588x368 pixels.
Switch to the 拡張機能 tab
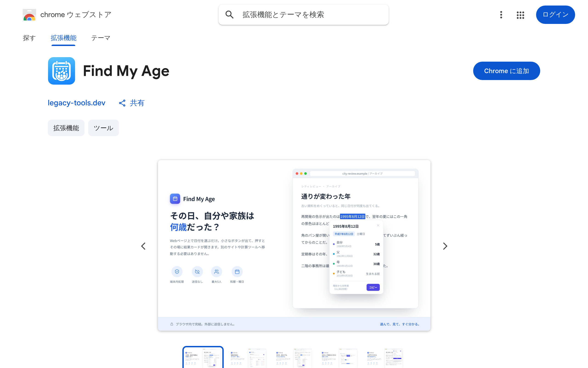(x=63, y=38)
